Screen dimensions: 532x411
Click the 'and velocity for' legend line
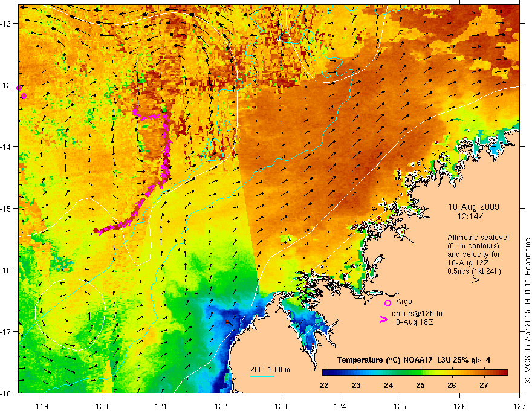pyautogui.click(x=473, y=254)
